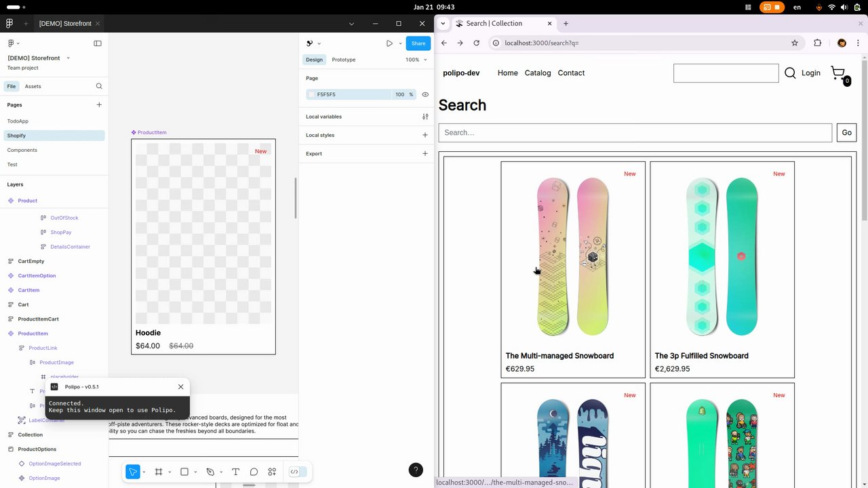
Task: Switch to the Assets tab
Action: pyautogui.click(x=33, y=86)
